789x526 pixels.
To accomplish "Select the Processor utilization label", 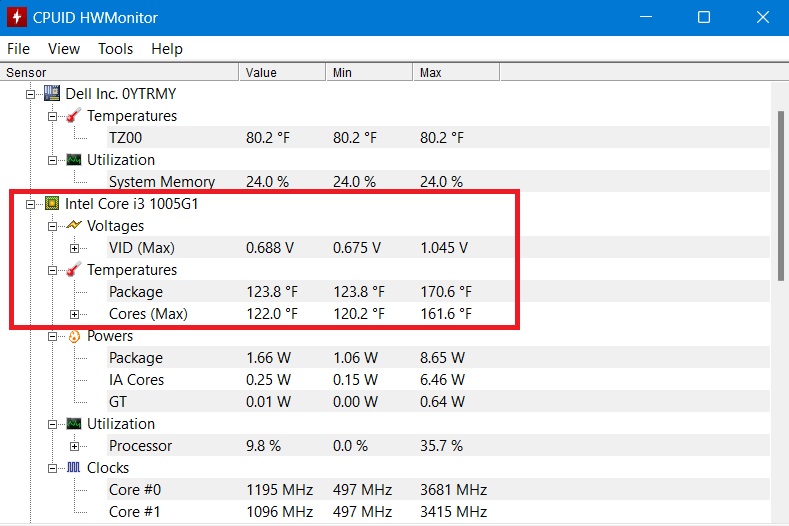I will click(140, 446).
